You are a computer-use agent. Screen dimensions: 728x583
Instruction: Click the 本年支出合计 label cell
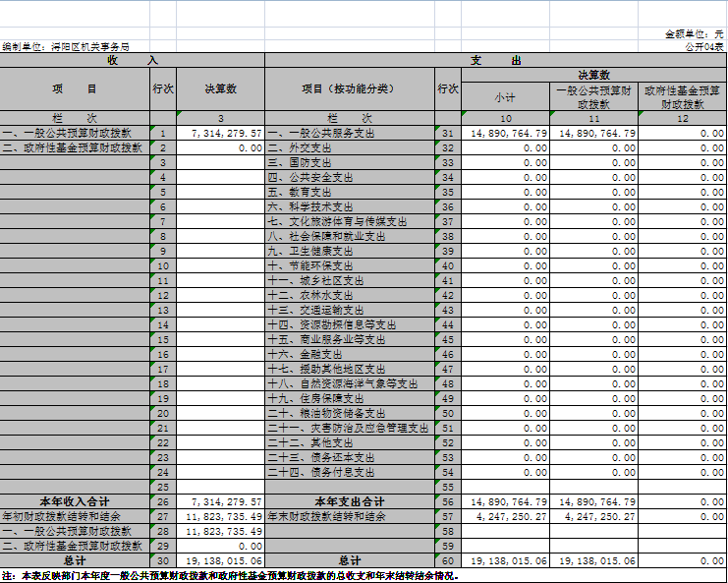[x=349, y=501]
